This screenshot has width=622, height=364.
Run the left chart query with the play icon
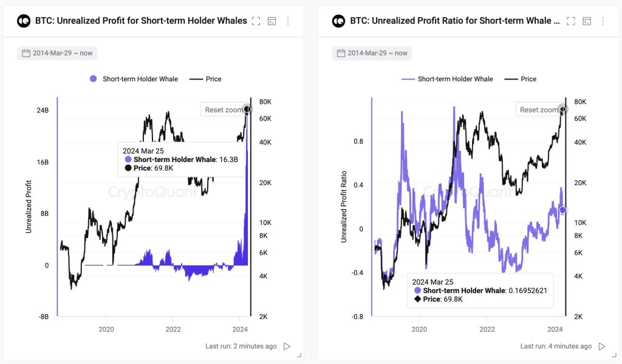[286, 346]
